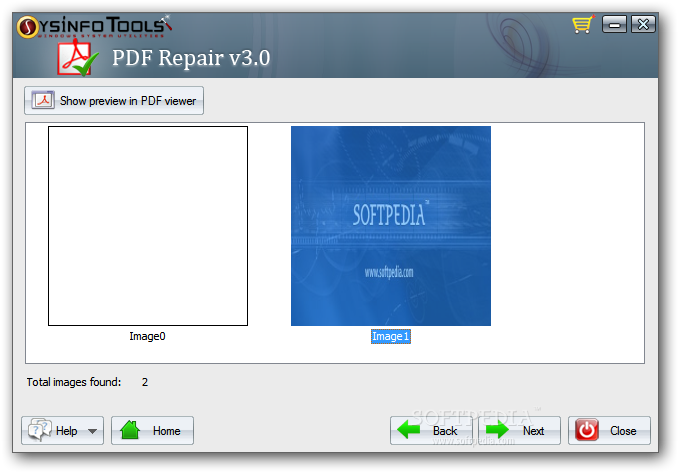This screenshot has width=679, height=473.
Task: Open the shopping cart purchase icon
Action: [x=583, y=24]
